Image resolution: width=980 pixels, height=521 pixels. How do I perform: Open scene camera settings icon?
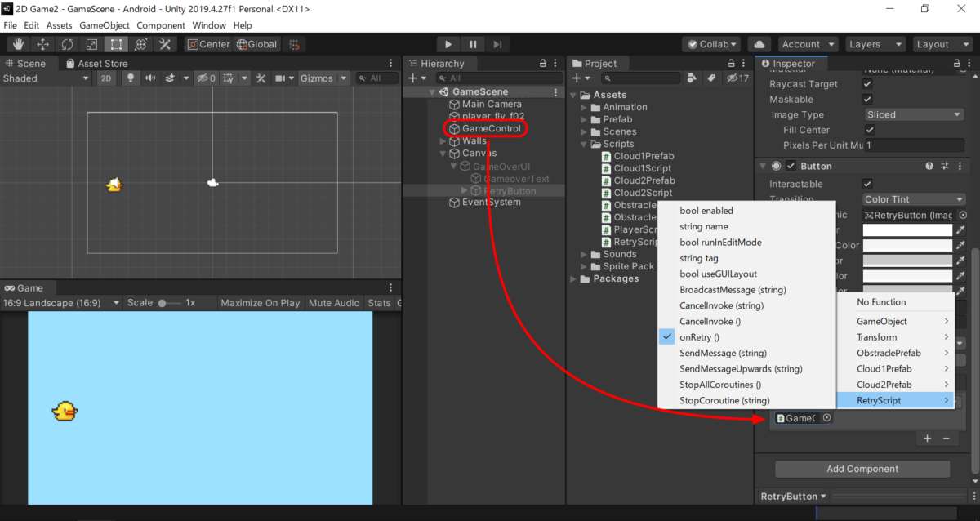(280, 78)
